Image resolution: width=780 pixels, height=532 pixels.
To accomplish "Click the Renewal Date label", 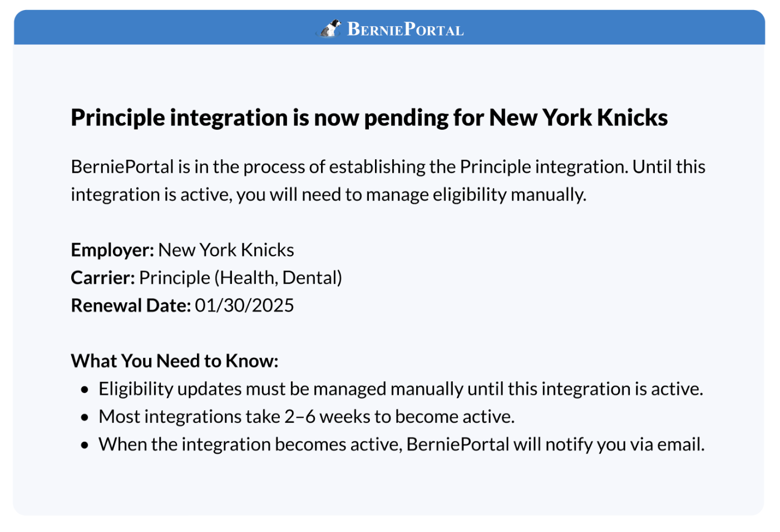I will [131, 306].
